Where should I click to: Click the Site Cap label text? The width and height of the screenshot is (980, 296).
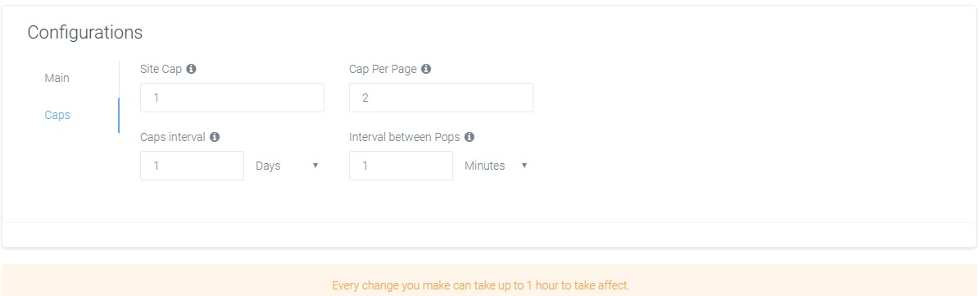[161, 70]
